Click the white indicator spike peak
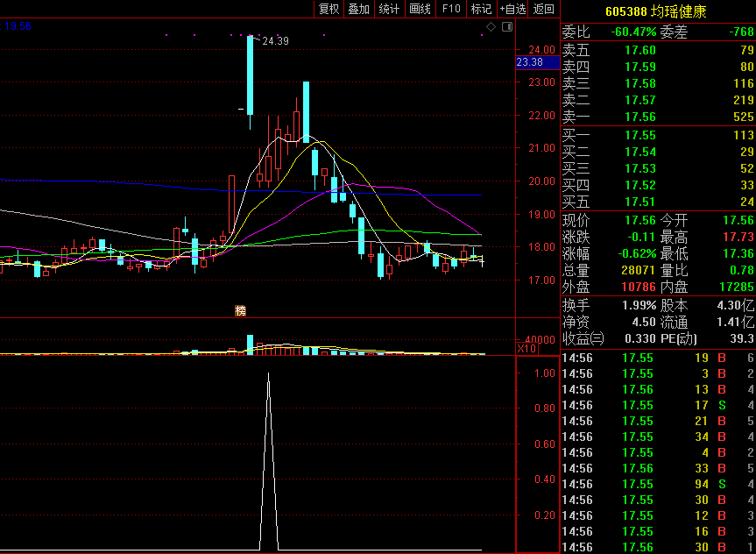756x554 pixels. (x=269, y=374)
